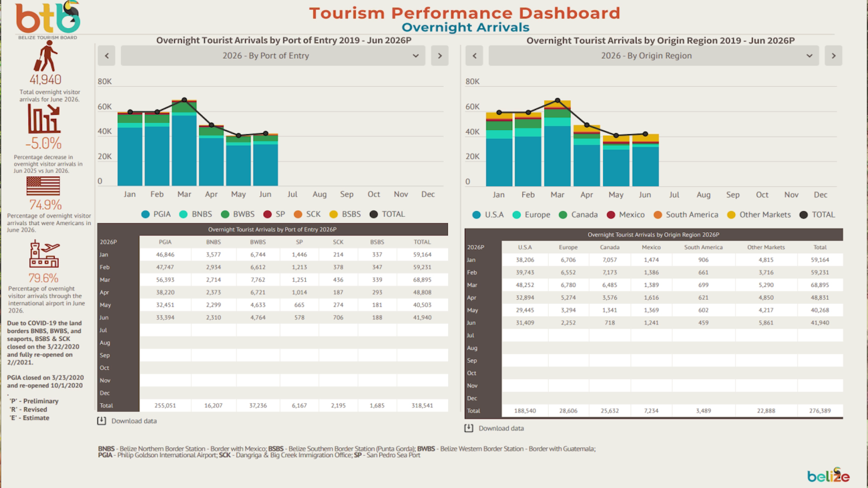Toggle BNBS legend series
868x488 pixels.
pos(195,214)
